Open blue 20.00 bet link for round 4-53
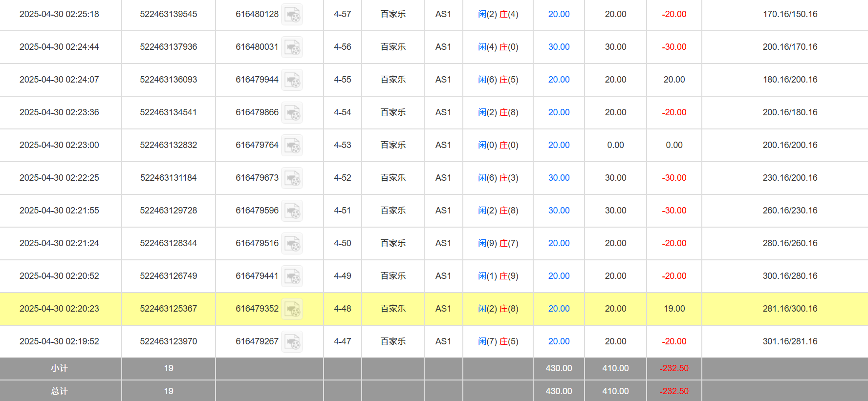868x401 pixels. [x=559, y=145]
